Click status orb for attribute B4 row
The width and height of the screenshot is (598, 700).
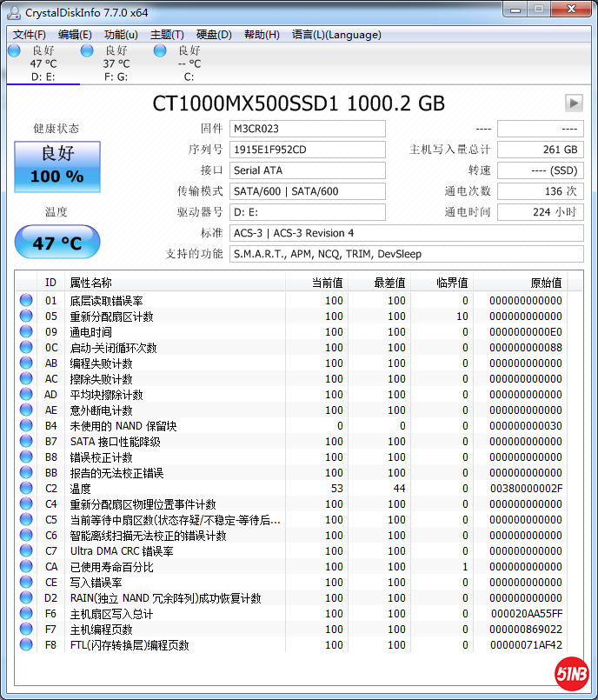click(x=26, y=426)
